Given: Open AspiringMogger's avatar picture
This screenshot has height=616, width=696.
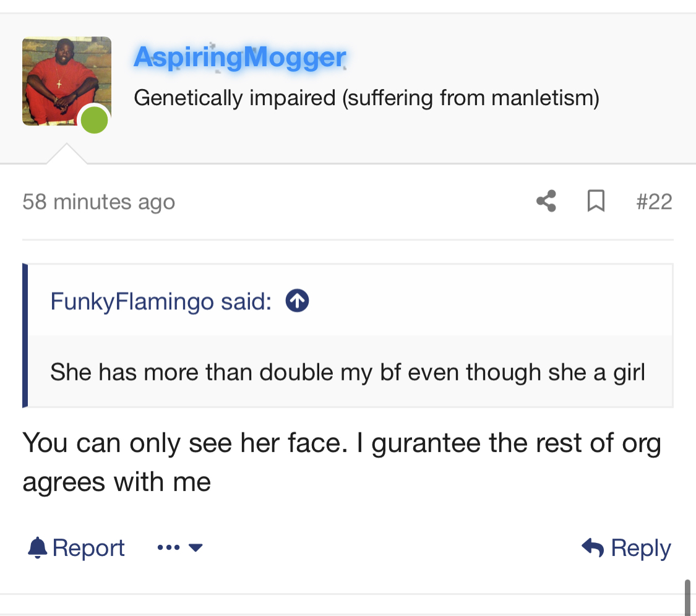Looking at the screenshot, I should 67,81.
